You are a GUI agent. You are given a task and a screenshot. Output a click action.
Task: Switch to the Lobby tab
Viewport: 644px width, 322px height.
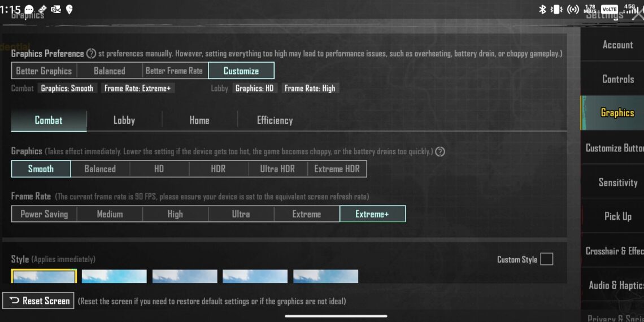click(x=124, y=120)
